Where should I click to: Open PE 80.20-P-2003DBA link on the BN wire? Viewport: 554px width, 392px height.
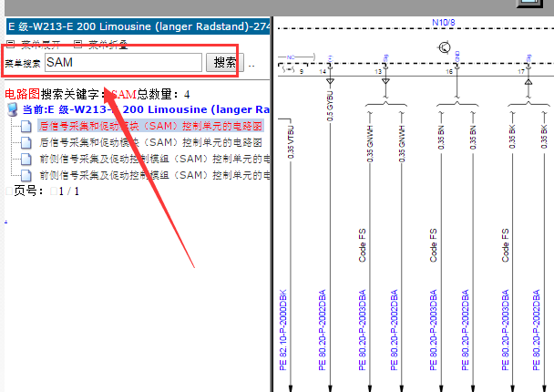(433, 330)
